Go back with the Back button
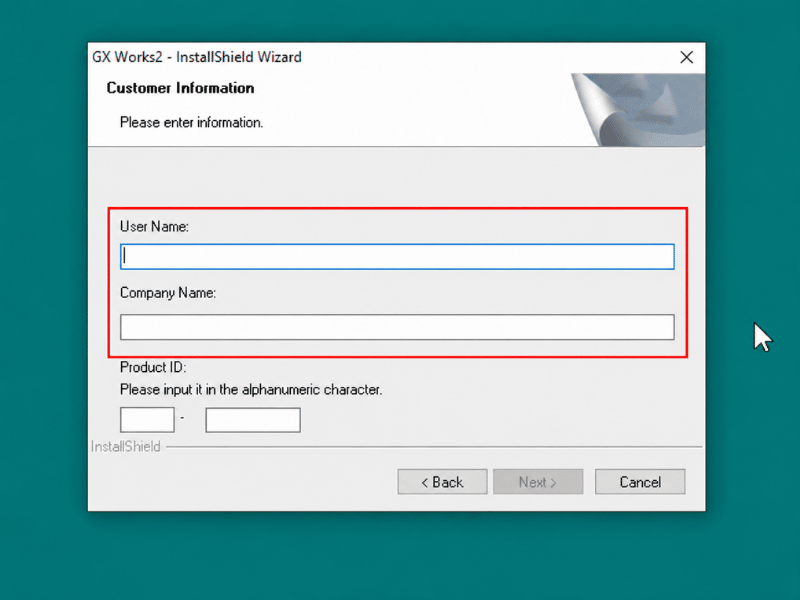 [x=442, y=482]
